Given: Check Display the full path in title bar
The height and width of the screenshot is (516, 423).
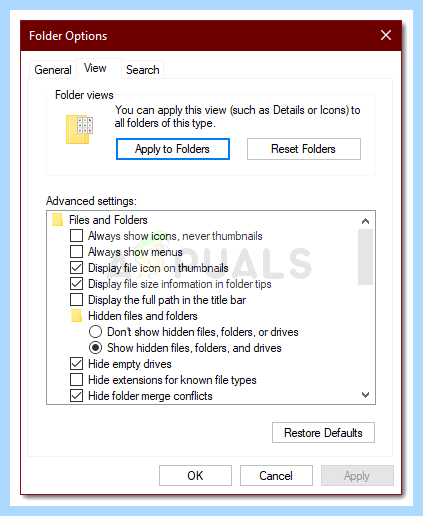Looking at the screenshot, I should (x=76, y=300).
